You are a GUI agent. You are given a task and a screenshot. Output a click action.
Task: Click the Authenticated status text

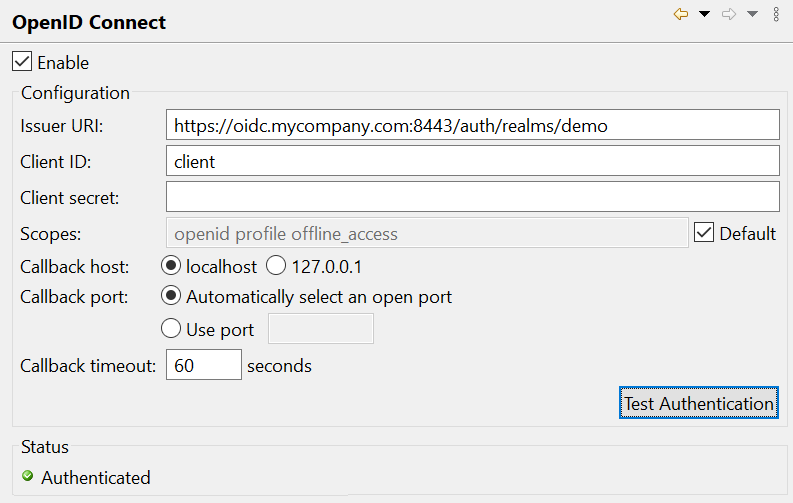click(x=96, y=477)
